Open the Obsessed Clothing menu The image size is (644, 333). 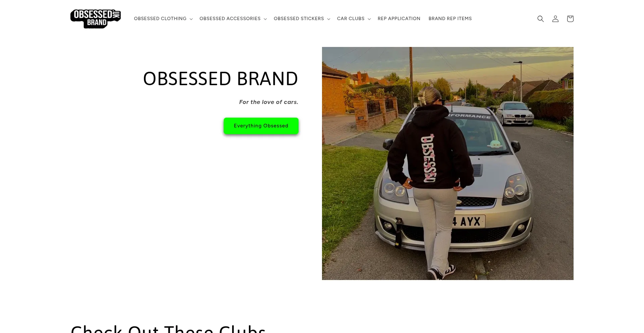tap(160, 18)
